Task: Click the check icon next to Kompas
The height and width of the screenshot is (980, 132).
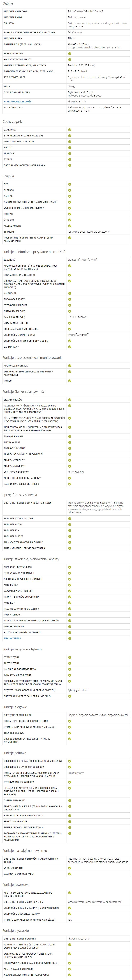Action: [70, 214]
